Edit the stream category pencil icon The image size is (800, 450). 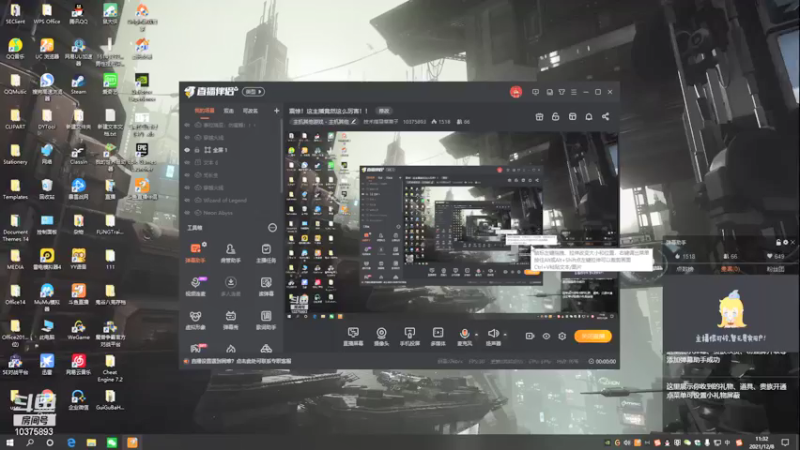click(354, 122)
